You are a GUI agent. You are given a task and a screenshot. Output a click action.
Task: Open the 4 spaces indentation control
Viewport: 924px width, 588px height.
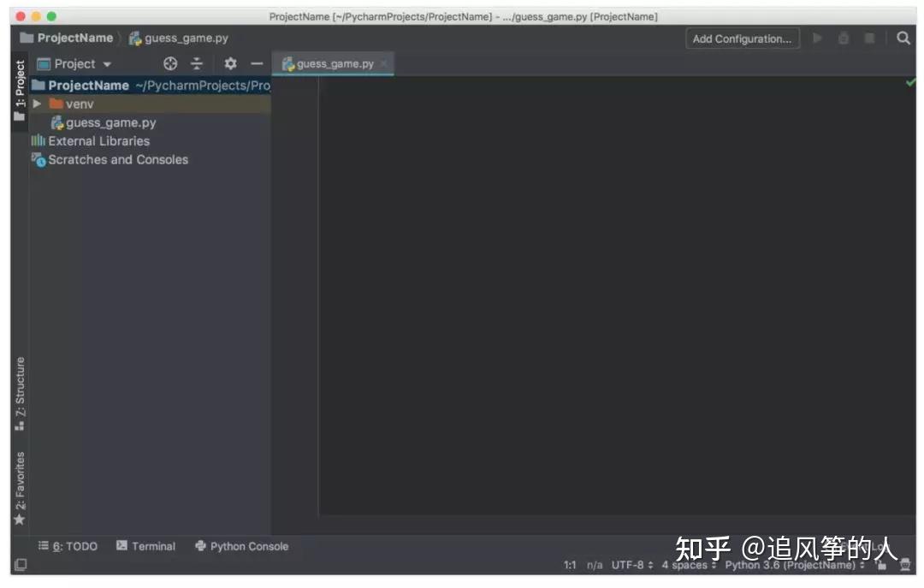(x=686, y=565)
